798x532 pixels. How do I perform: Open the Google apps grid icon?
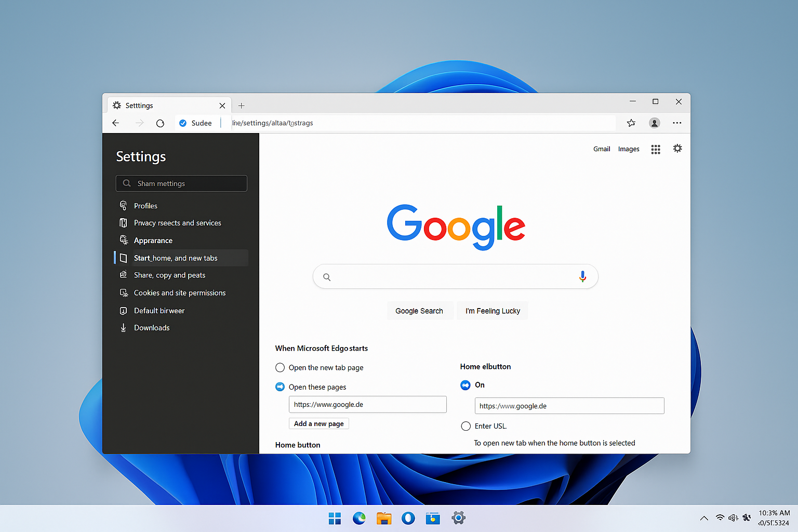(x=656, y=149)
